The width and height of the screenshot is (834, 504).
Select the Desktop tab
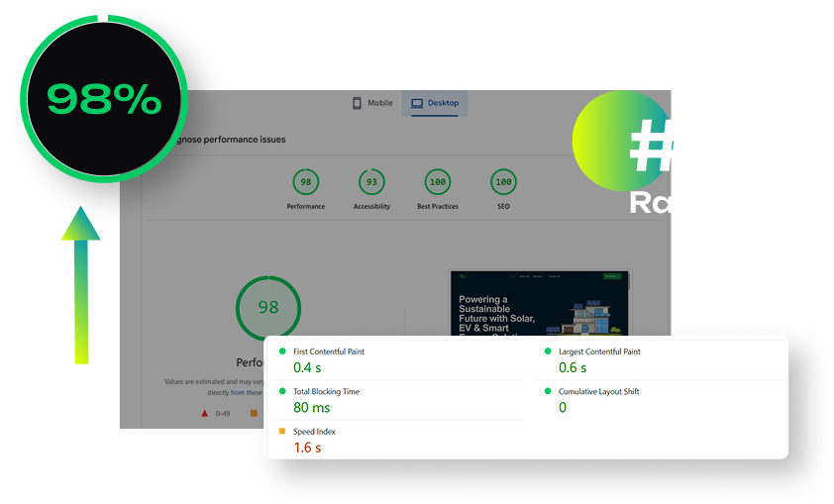tap(435, 103)
